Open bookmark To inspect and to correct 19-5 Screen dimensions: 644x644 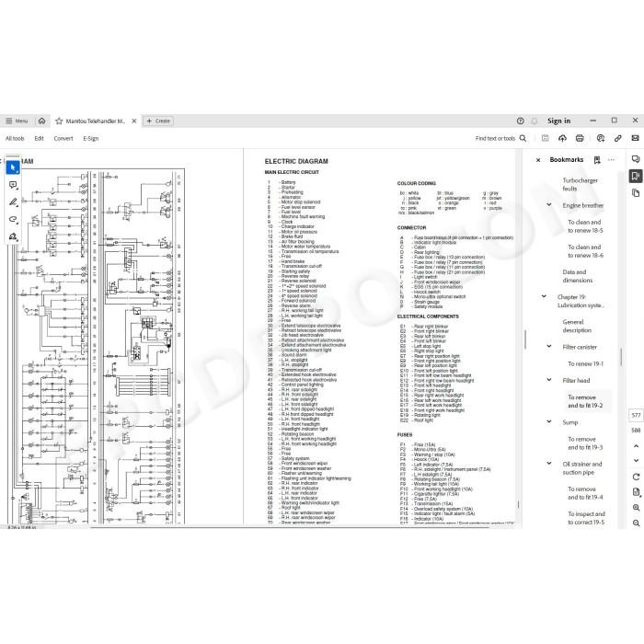coord(586,518)
